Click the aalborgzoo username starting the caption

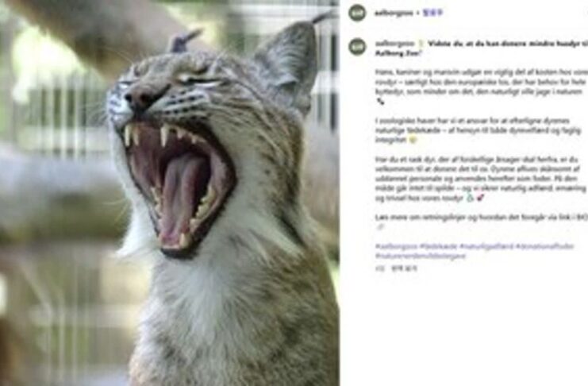click(394, 44)
